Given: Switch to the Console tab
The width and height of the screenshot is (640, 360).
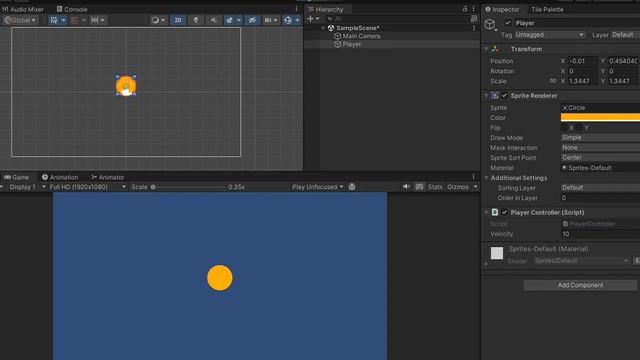Looking at the screenshot, I should point(72,9).
